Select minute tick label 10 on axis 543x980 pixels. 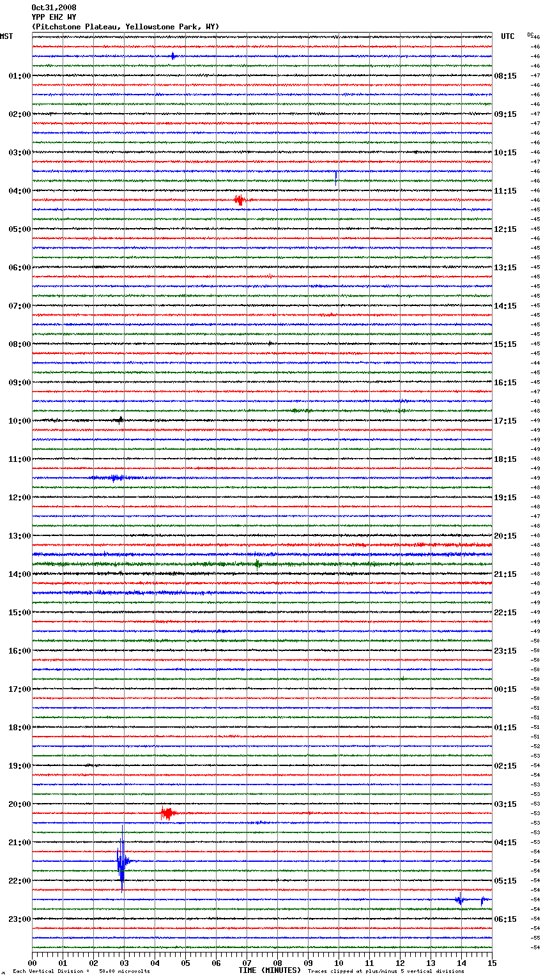(x=339, y=963)
